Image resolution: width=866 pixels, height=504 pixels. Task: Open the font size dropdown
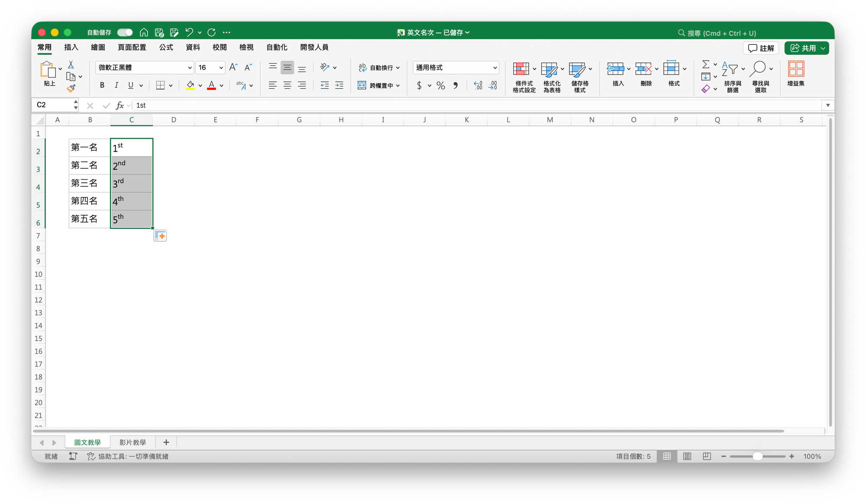(x=221, y=68)
